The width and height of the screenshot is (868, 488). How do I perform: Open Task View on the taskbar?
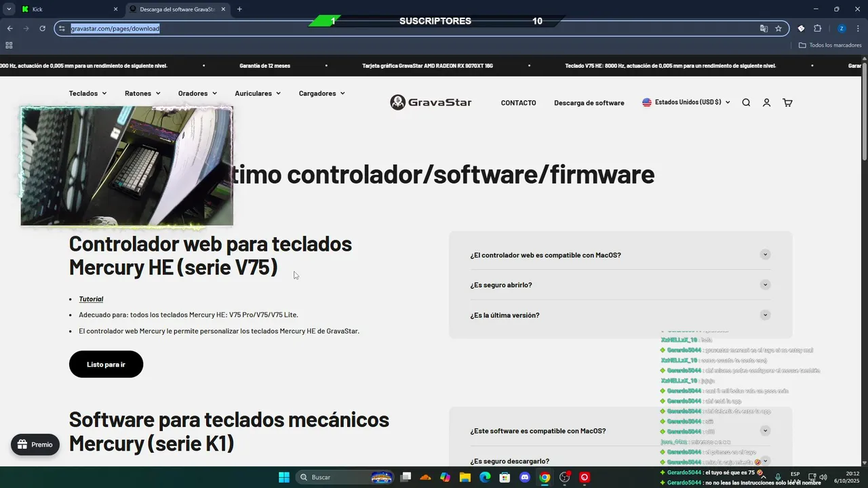click(x=406, y=477)
